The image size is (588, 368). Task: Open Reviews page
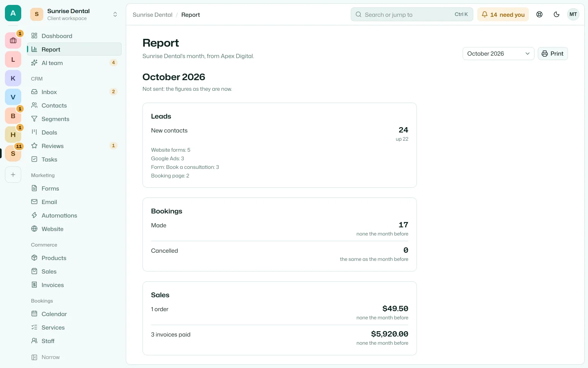(74, 146)
